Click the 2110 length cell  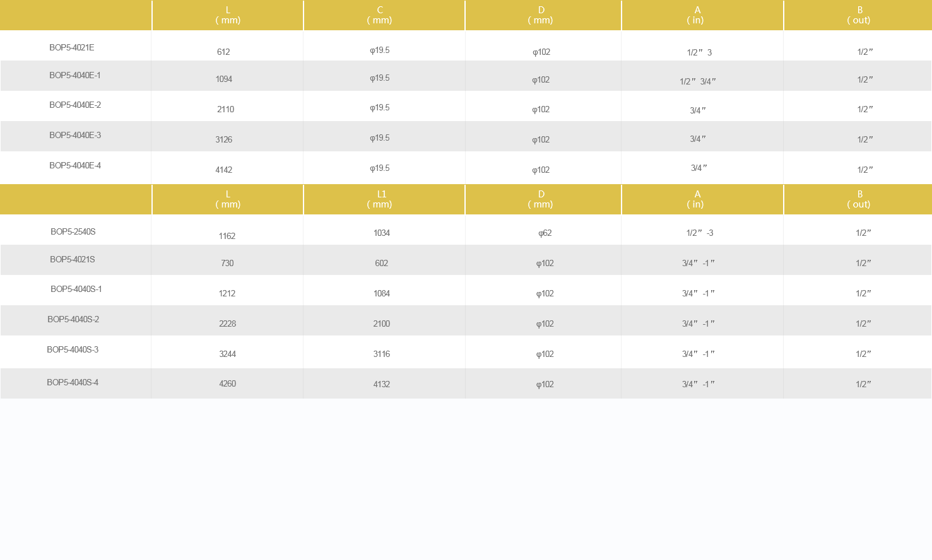click(x=225, y=110)
